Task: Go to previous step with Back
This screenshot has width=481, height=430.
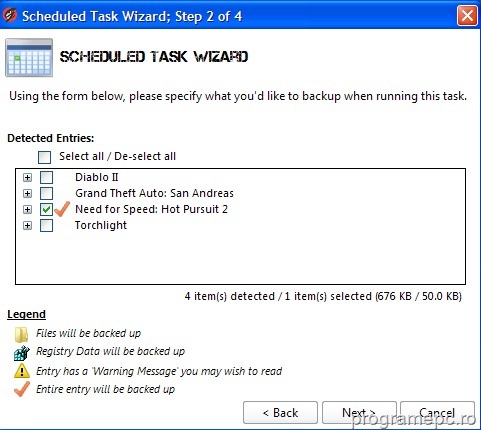Action: [x=280, y=413]
